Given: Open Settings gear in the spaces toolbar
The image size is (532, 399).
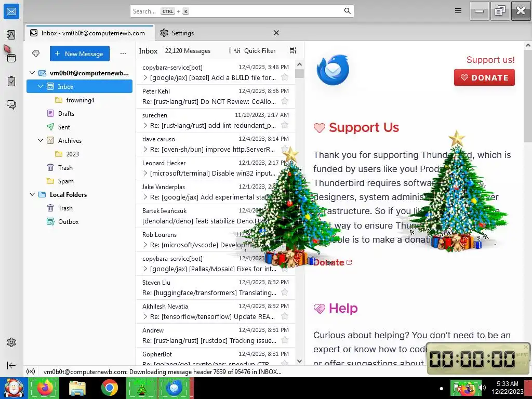Looking at the screenshot, I should coord(11,342).
